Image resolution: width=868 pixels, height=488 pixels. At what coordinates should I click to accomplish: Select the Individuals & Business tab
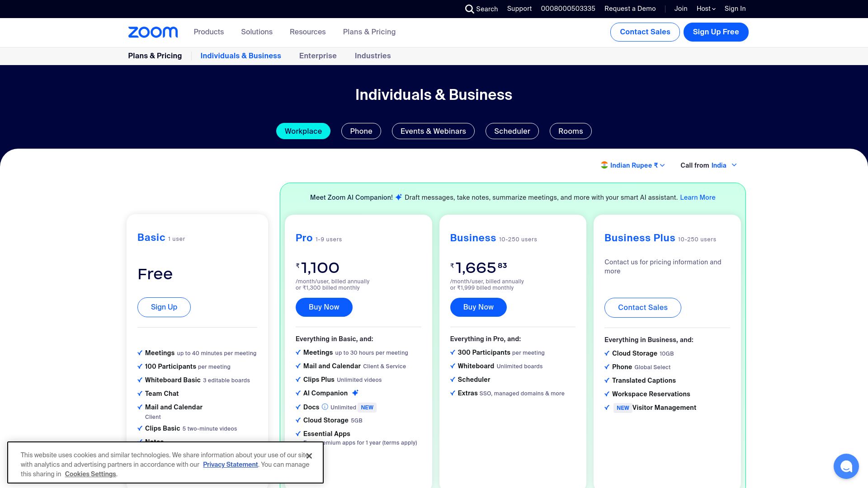pyautogui.click(x=241, y=56)
